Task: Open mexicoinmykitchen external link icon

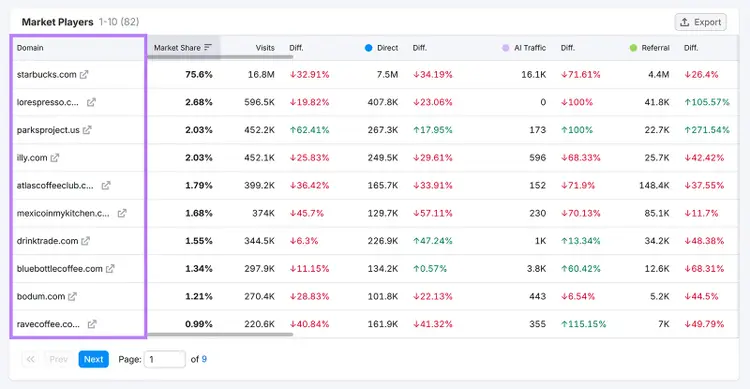Action: click(x=122, y=213)
